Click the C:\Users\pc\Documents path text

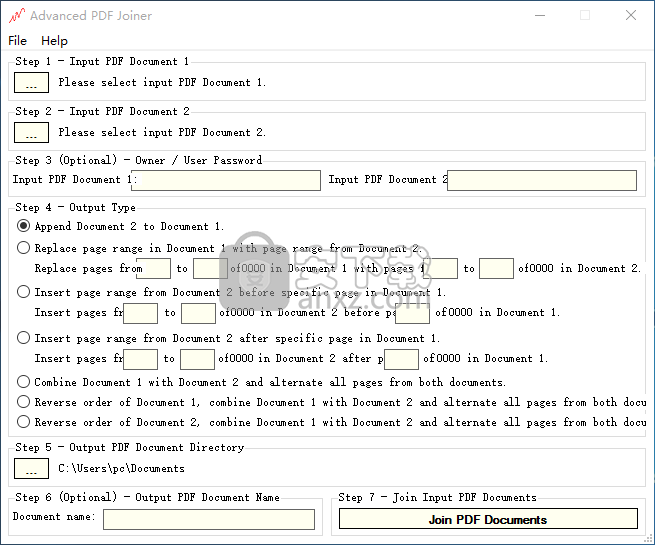point(121,469)
